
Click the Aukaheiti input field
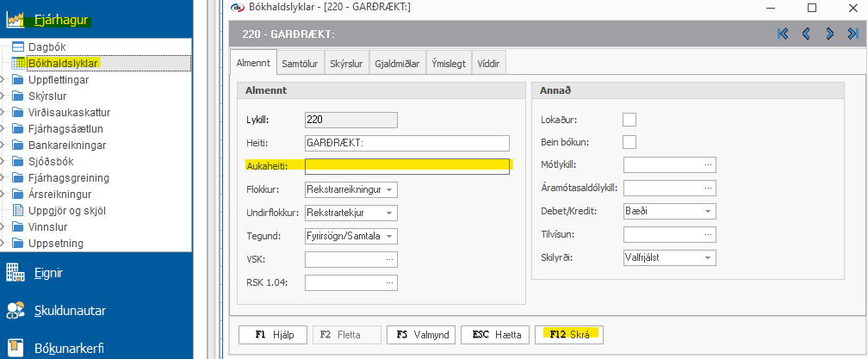pyautogui.click(x=407, y=166)
